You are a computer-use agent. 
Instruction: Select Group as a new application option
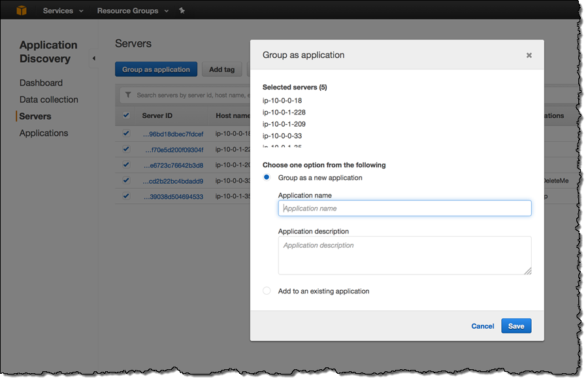pos(267,177)
